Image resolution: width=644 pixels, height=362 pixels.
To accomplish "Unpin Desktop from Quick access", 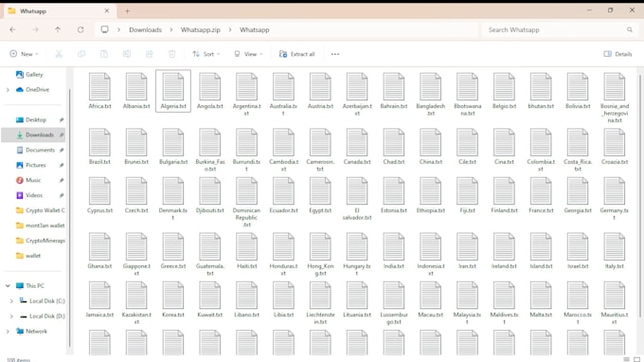I will tap(62, 119).
